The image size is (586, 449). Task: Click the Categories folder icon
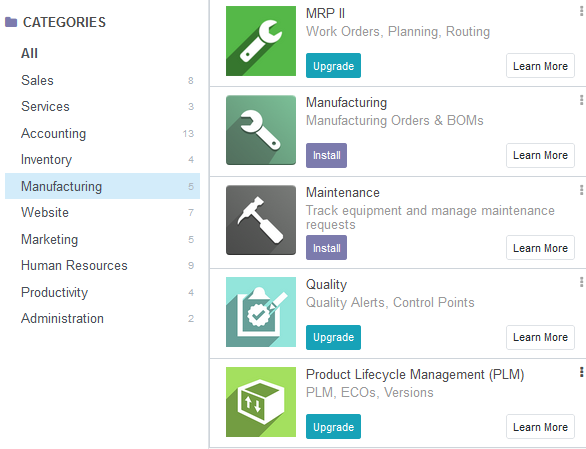pyautogui.click(x=11, y=22)
